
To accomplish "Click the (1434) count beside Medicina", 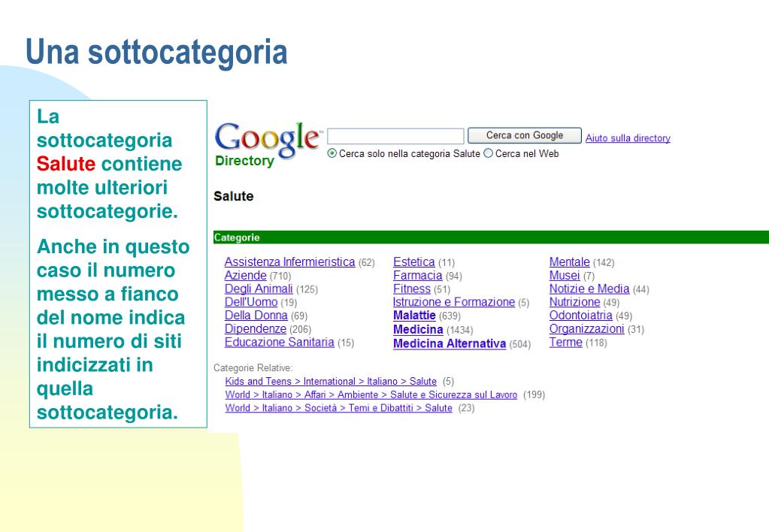I will pos(460,331).
